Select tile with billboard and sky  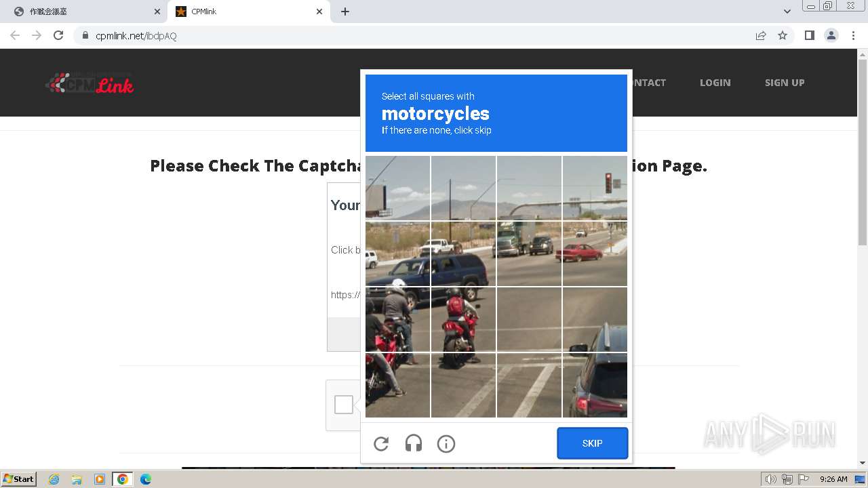click(x=397, y=188)
